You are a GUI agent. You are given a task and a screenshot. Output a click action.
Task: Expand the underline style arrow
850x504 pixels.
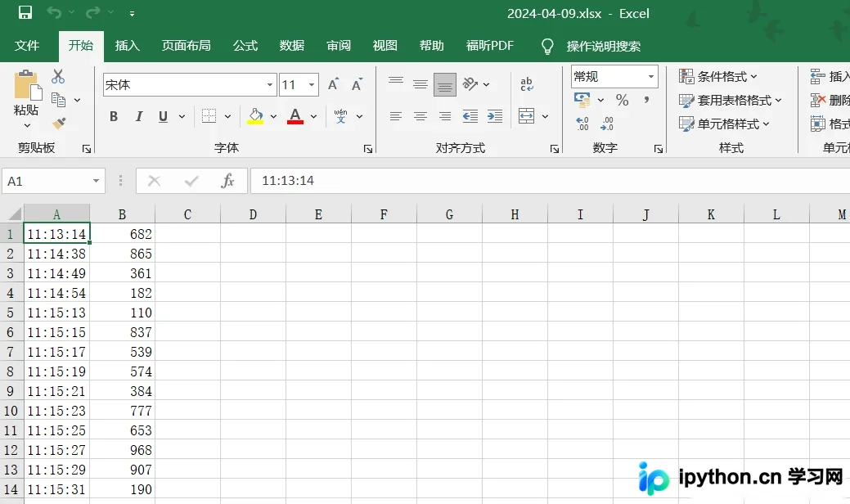[182, 116]
